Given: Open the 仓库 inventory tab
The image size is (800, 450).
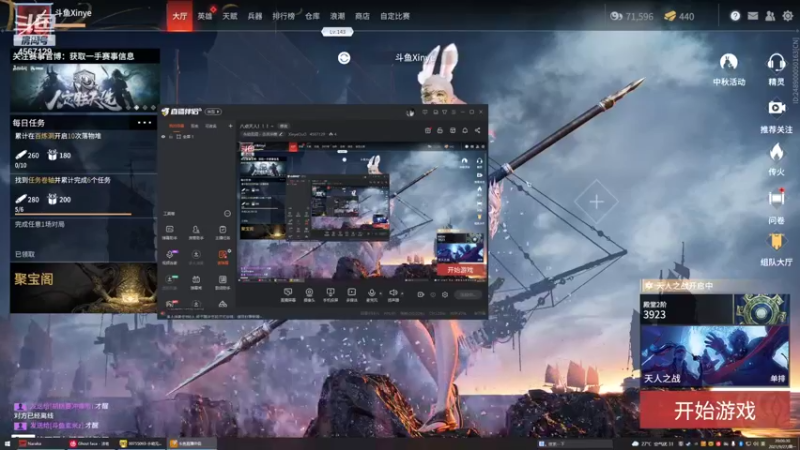Looking at the screenshot, I should pyautogui.click(x=312, y=16).
